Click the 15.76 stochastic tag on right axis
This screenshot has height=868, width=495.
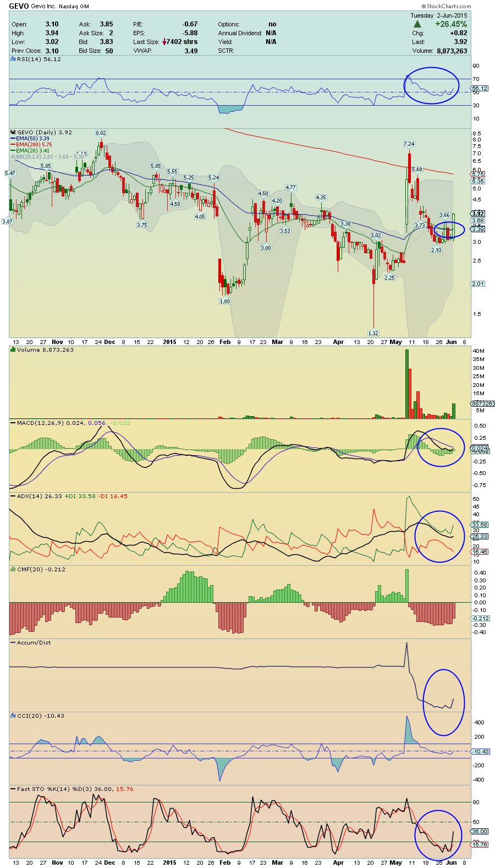[x=480, y=844]
